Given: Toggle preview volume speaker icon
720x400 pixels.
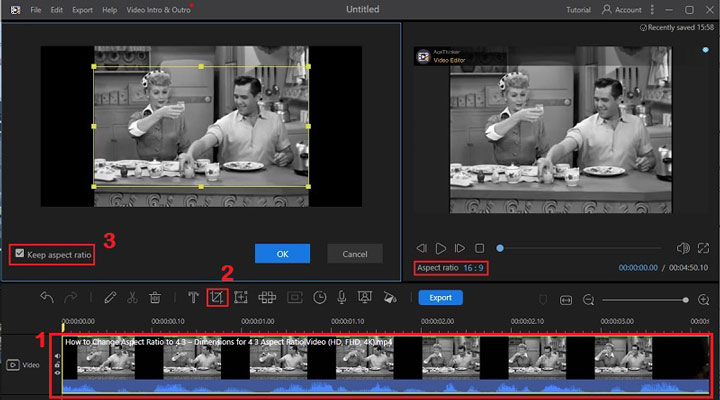Looking at the screenshot, I should 683,248.
